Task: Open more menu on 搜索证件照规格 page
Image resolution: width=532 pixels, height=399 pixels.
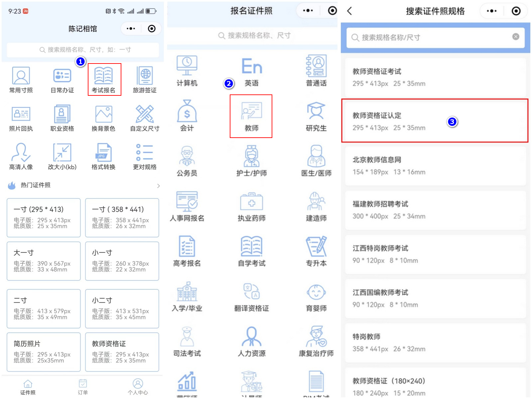Action: pyautogui.click(x=492, y=11)
